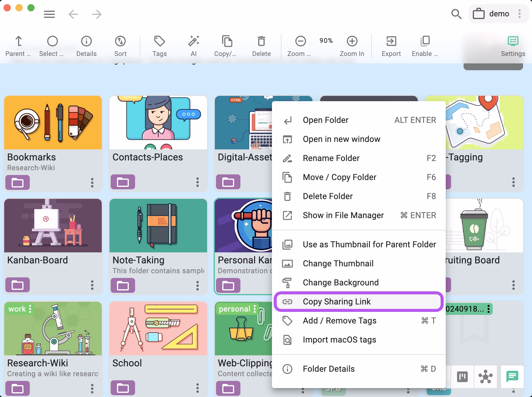Click the work tag on Research-Wiki folder
This screenshot has width=532, height=397.
pyautogui.click(x=17, y=309)
